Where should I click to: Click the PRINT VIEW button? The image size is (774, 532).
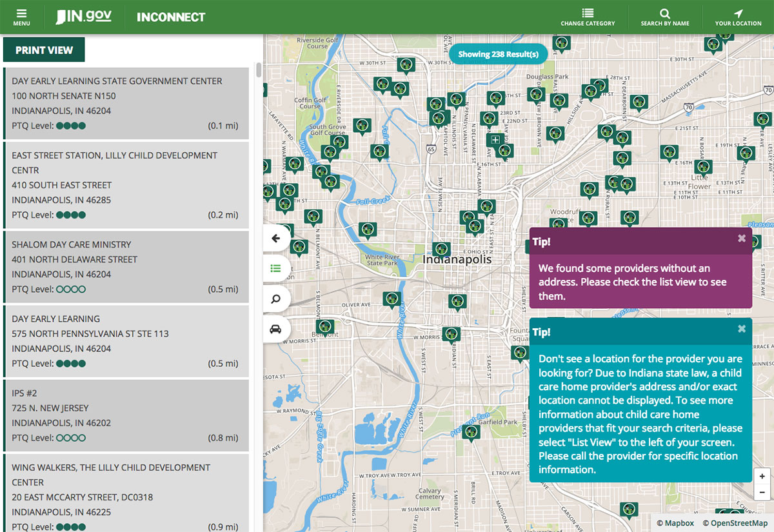click(x=44, y=50)
